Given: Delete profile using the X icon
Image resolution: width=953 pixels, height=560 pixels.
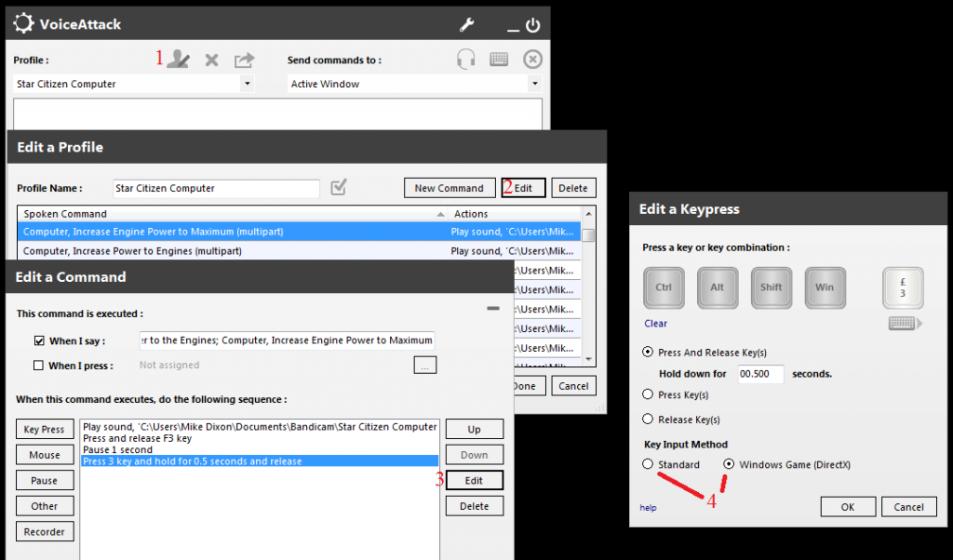Looking at the screenshot, I should pyautogui.click(x=211, y=60).
